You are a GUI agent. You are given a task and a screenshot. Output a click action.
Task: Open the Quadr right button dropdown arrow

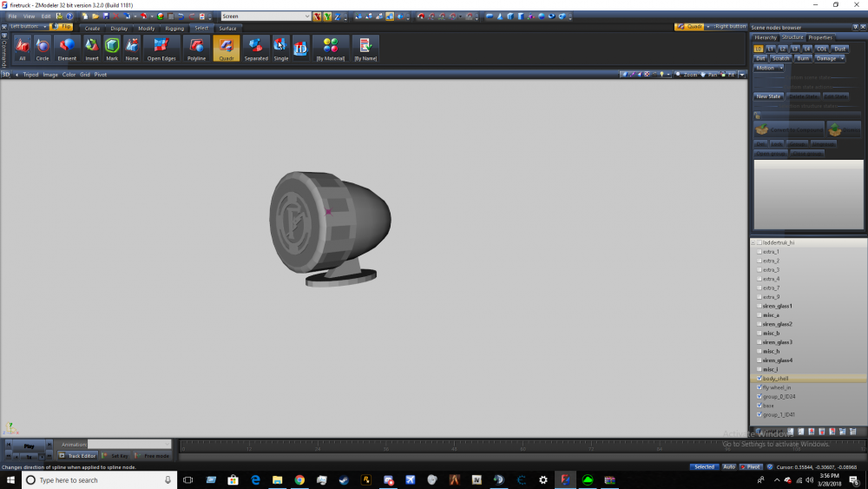coord(708,27)
